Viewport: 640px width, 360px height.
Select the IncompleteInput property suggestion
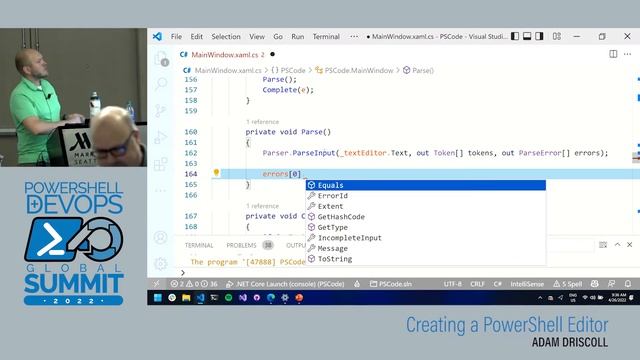pos(426,238)
